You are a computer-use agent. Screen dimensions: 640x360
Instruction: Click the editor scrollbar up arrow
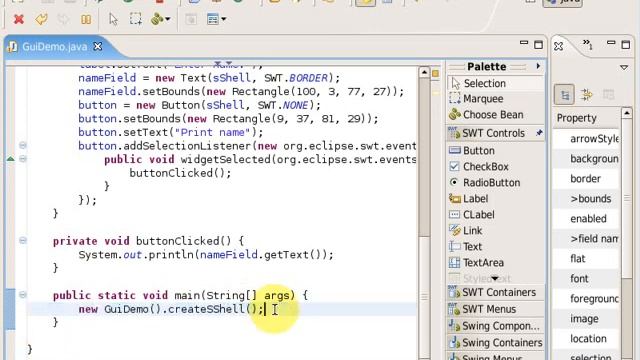coord(424,72)
